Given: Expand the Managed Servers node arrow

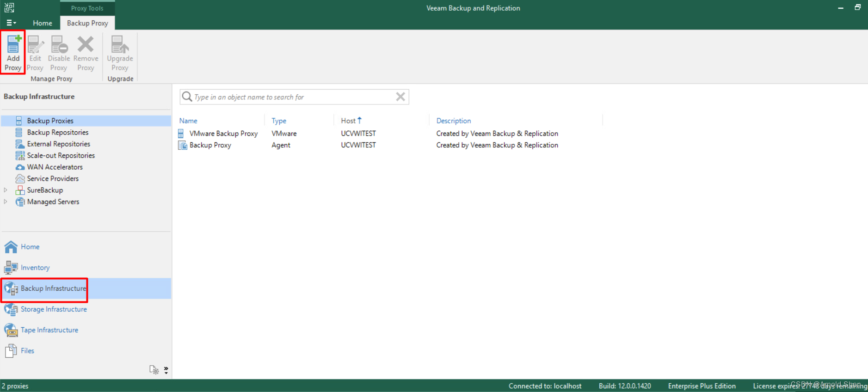Looking at the screenshot, I should pos(6,202).
